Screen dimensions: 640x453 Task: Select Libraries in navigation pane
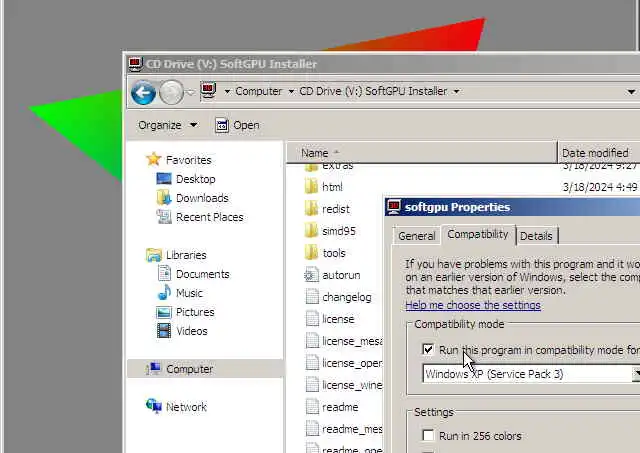176,255
